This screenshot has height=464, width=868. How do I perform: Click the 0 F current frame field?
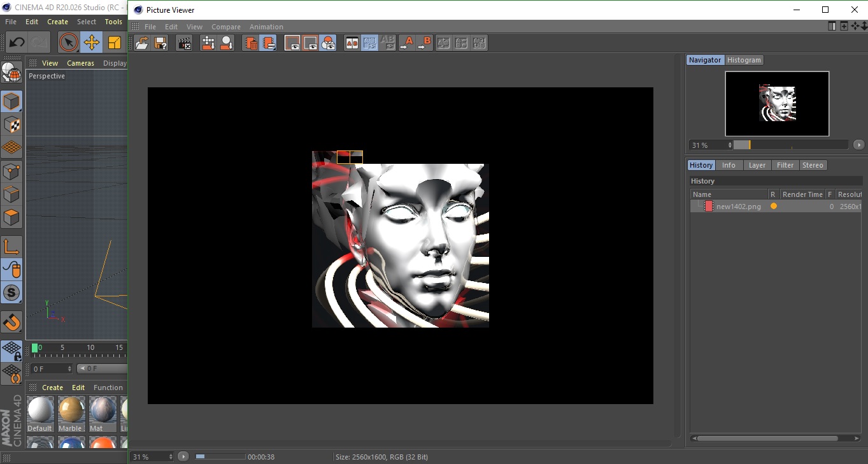pyautogui.click(x=53, y=368)
